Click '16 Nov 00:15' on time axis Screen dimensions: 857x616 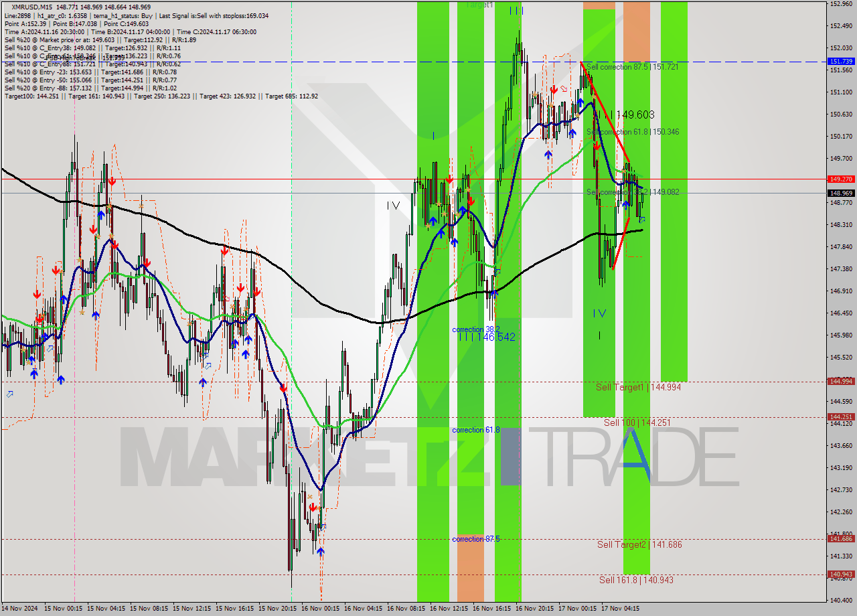321,609
